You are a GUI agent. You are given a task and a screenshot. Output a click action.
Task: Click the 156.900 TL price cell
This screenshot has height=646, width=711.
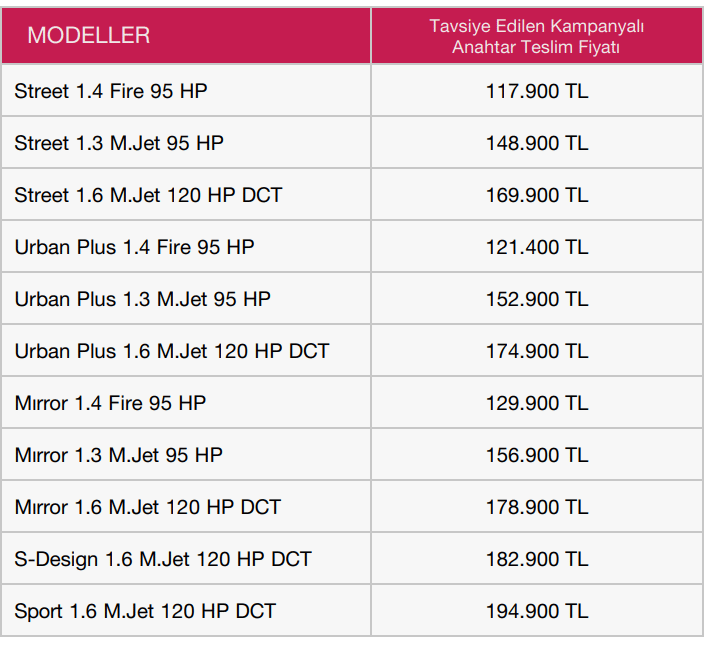click(x=537, y=455)
